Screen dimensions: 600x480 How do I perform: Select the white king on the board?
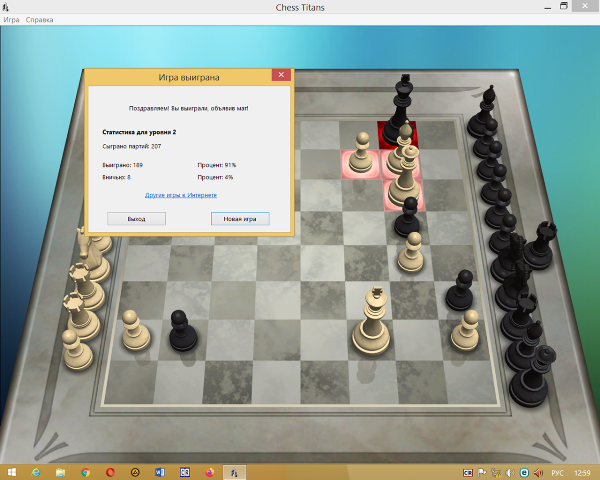[371, 325]
